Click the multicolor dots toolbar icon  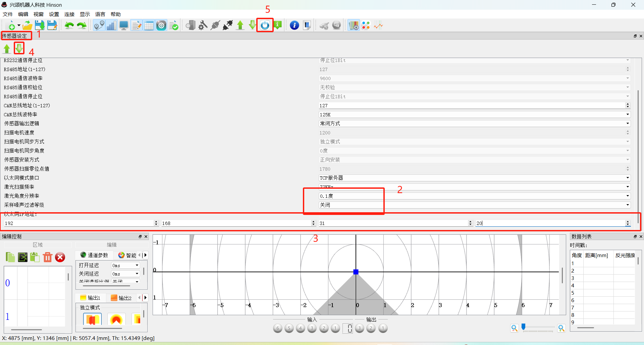366,25
